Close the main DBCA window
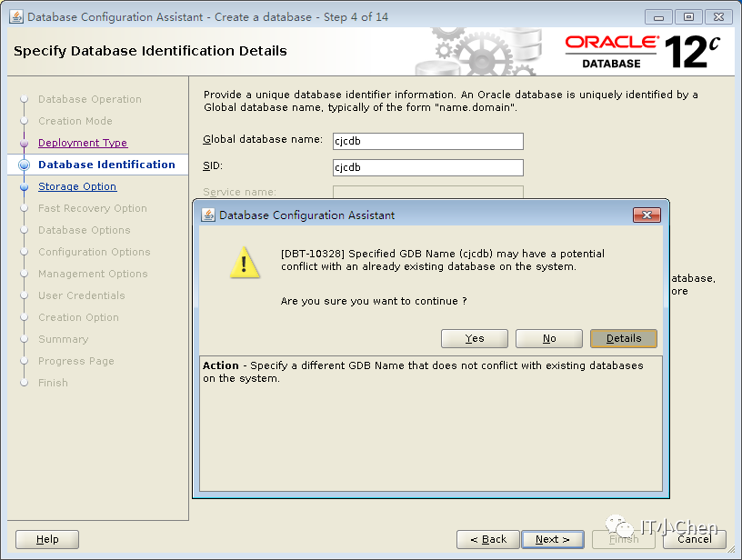Image resolution: width=742 pixels, height=560 pixels. tap(718, 17)
